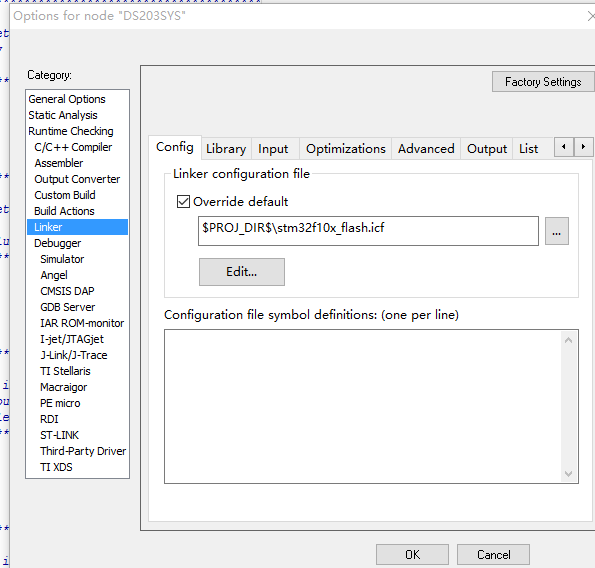This screenshot has height=568, width=595.
Task: Click symbol definitions scrollbar up arrow
Action: 568,340
